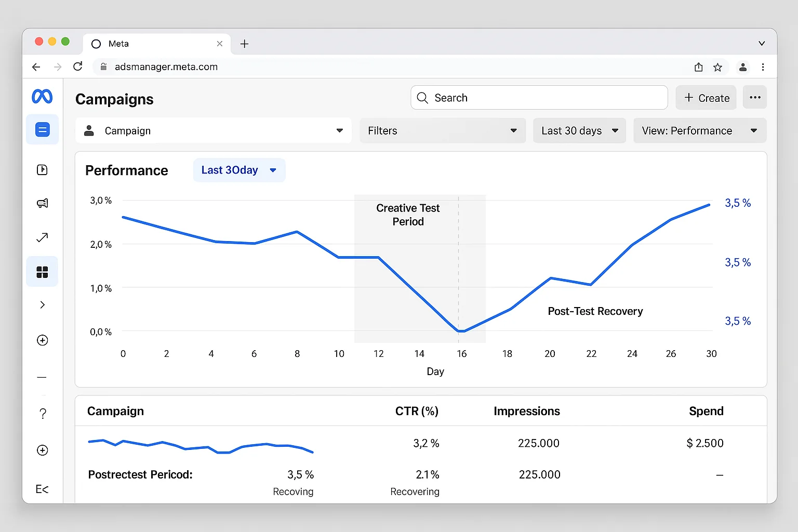Open the View: Performance dropdown
The width and height of the screenshot is (798, 532).
699,130
